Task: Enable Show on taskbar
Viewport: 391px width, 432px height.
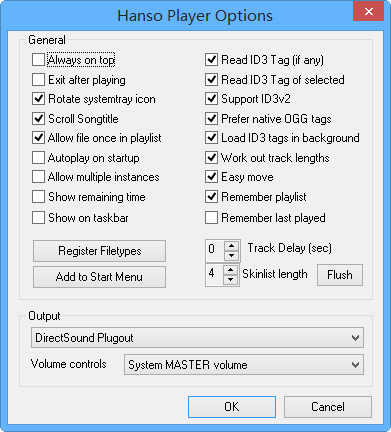Action: coord(38,218)
